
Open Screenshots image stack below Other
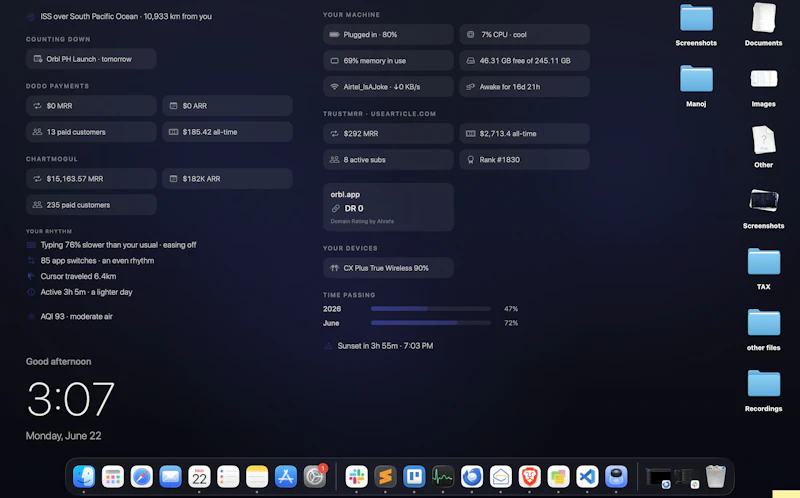(763, 208)
